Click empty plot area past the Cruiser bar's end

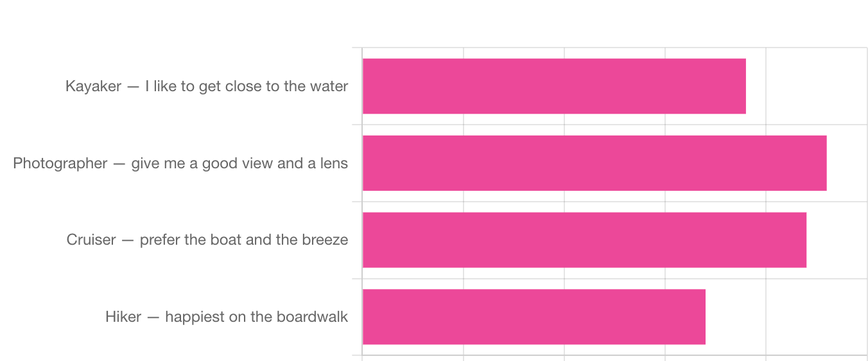click(837, 240)
